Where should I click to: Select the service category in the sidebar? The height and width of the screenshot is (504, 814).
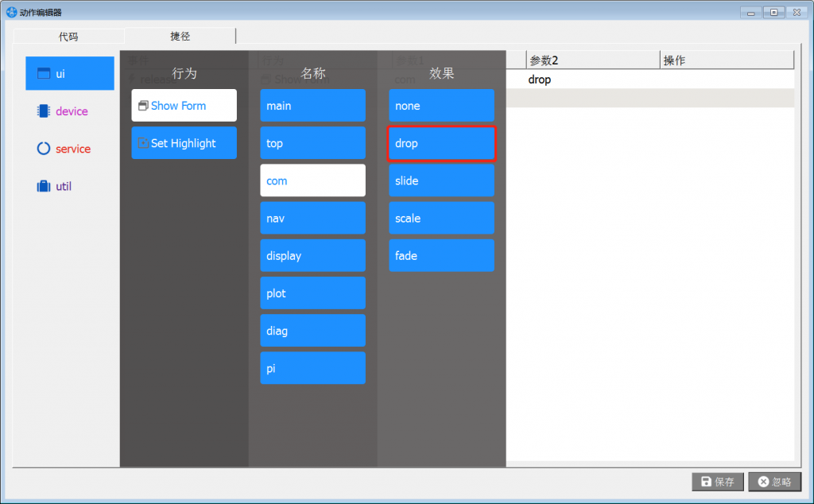(70, 149)
